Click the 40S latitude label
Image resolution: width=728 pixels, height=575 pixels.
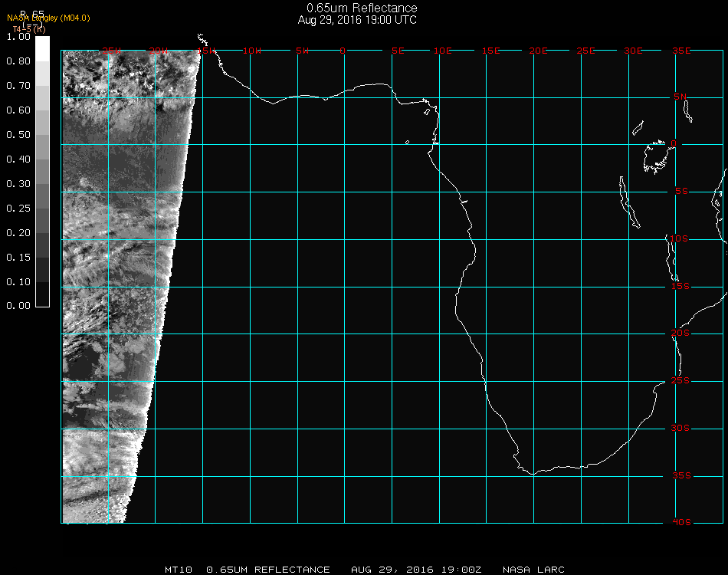pyautogui.click(x=681, y=523)
